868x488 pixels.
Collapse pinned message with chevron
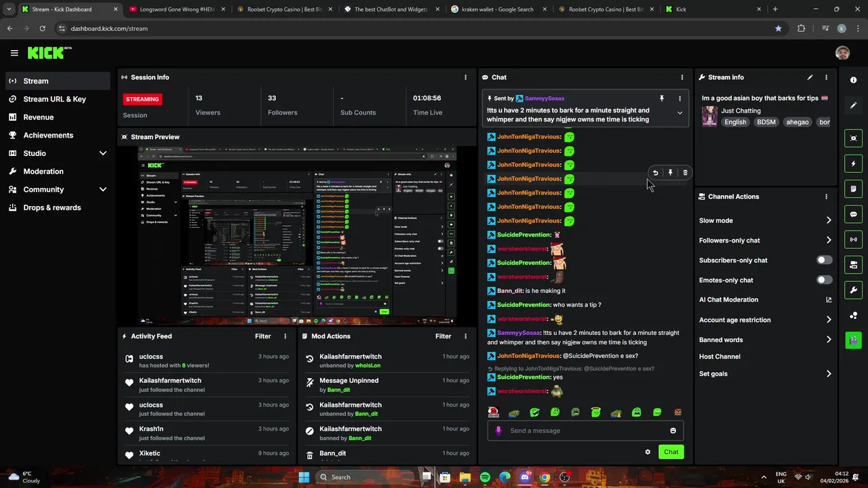[x=679, y=113]
